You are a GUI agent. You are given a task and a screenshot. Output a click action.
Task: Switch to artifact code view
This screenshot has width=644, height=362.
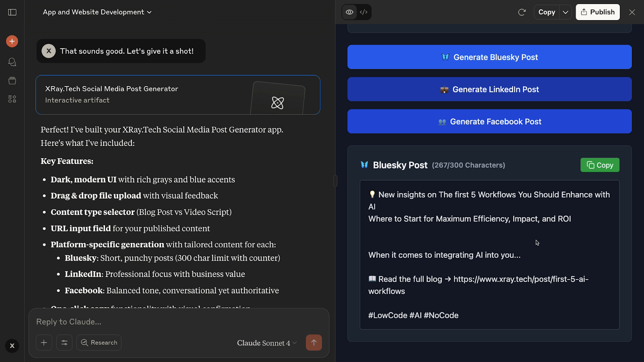[x=363, y=12]
